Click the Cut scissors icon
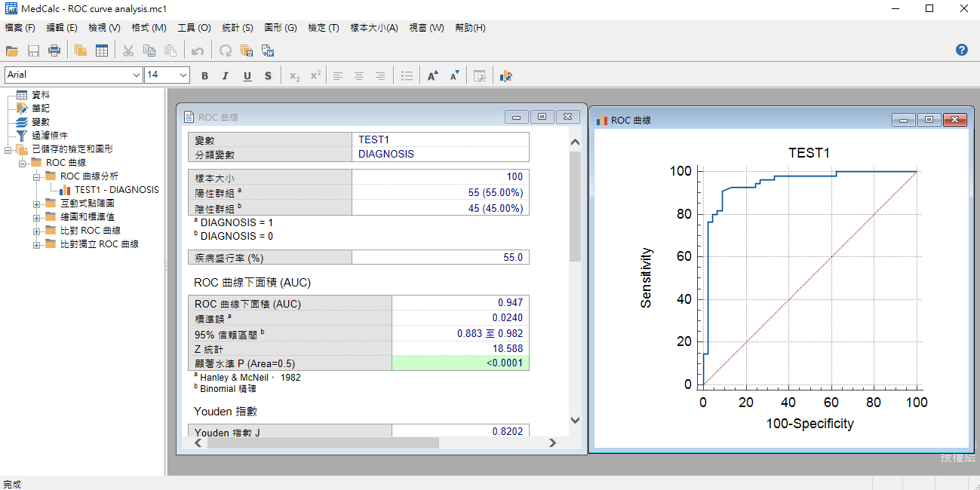 128,51
